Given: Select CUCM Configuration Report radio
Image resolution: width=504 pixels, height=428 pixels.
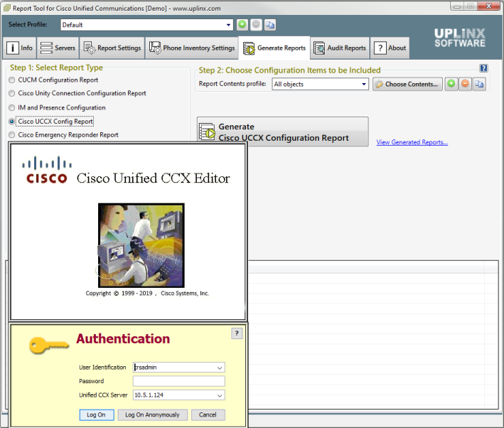Looking at the screenshot, I should point(12,80).
